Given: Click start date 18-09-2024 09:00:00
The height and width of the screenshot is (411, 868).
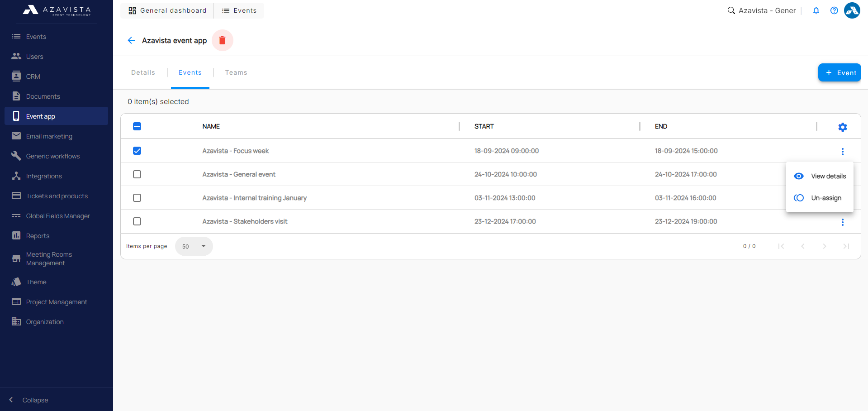Looking at the screenshot, I should (x=506, y=151).
